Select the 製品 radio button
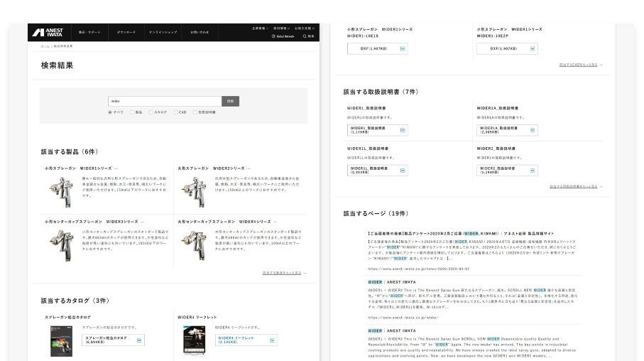 pos(132,112)
